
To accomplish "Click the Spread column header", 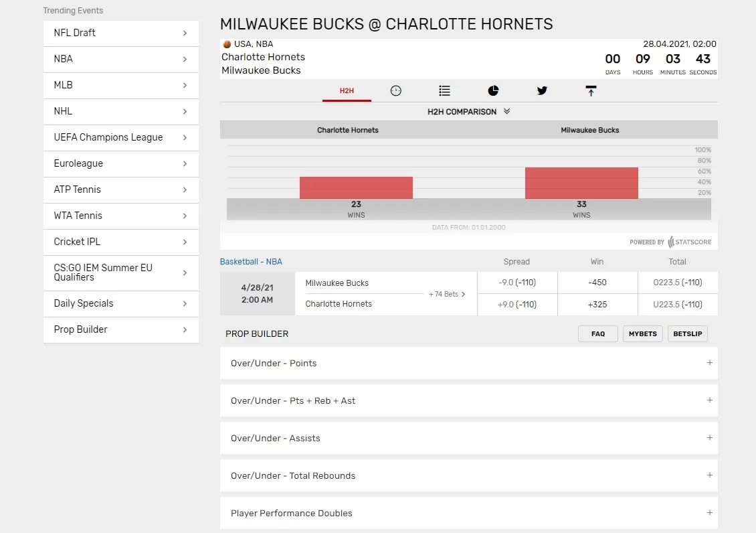I will 516,261.
